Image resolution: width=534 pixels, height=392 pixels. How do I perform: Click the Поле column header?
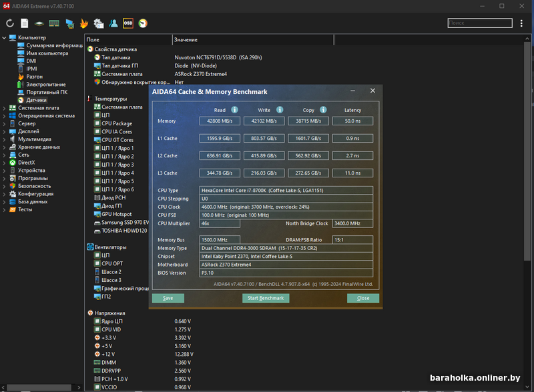coord(128,40)
